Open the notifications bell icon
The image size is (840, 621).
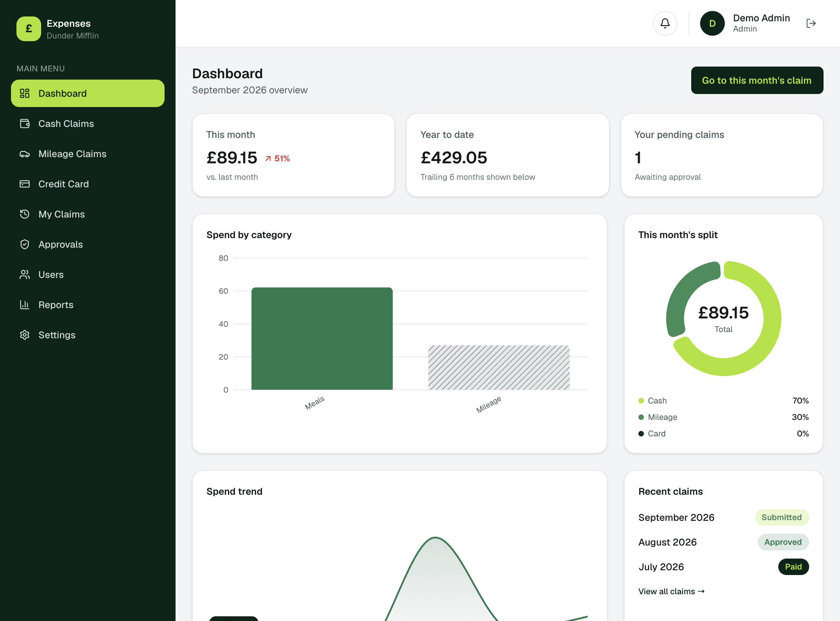point(665,23)
